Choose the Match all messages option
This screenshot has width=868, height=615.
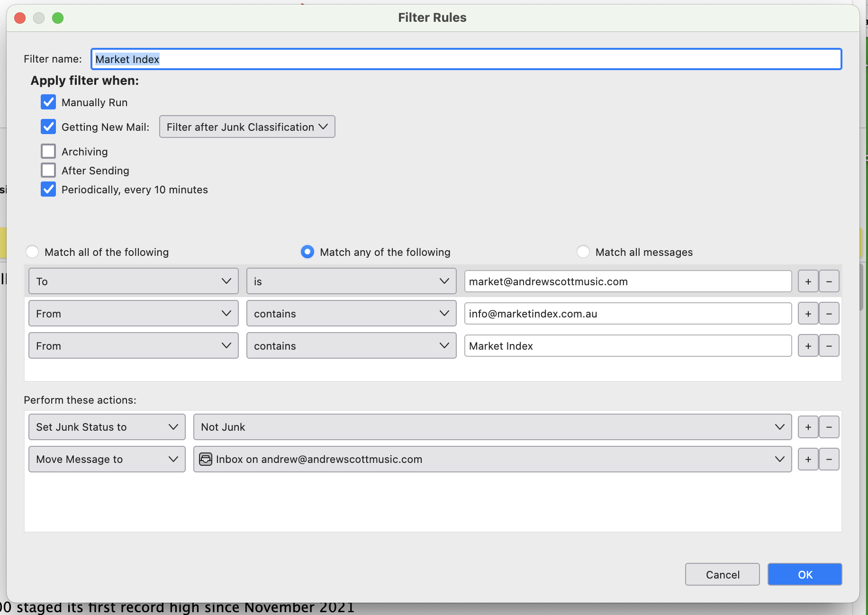583,252
